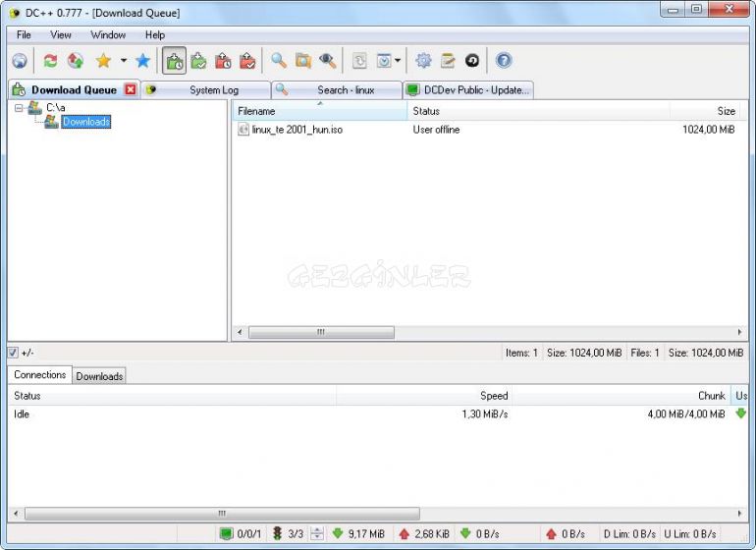
Task: Expand the Recent windows dropdown arrow
Action: [398, 61]
